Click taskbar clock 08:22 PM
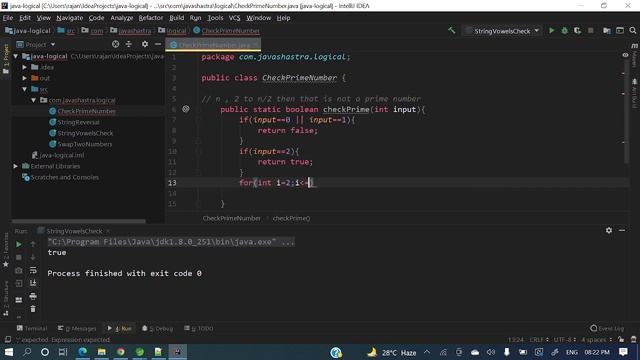Screen dimensions: 640x360 pos(597,352)
